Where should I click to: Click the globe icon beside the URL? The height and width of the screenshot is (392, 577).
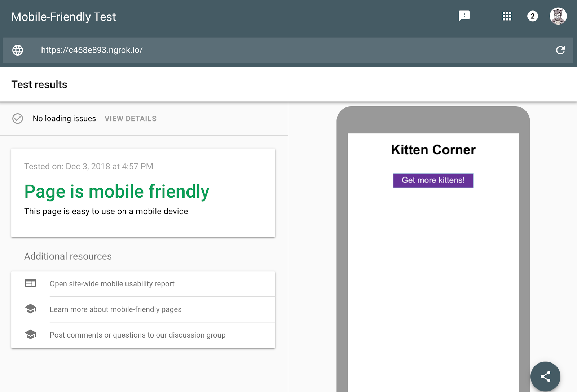[17, 50]
